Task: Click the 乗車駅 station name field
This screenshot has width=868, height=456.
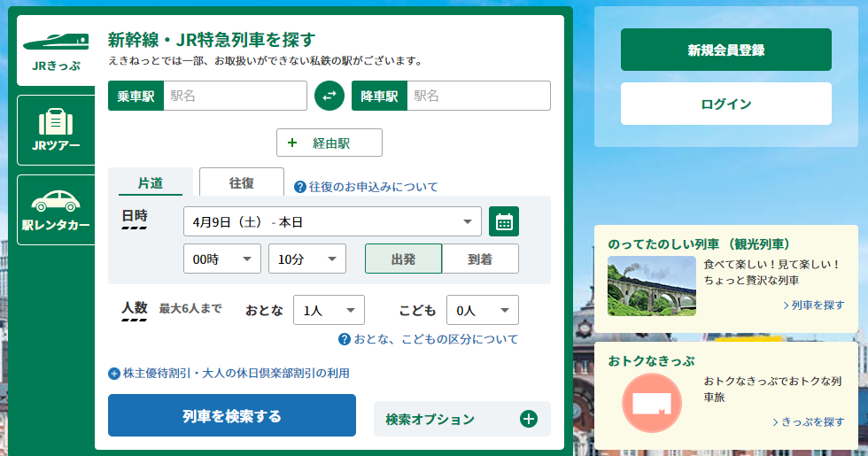Action: [x=235, y=96]
